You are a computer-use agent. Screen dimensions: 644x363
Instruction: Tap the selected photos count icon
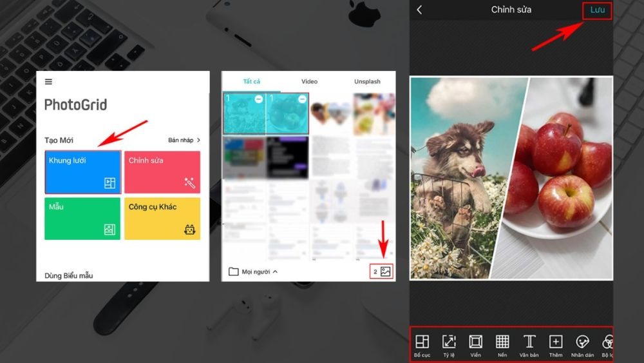click(x=381, y=271)
